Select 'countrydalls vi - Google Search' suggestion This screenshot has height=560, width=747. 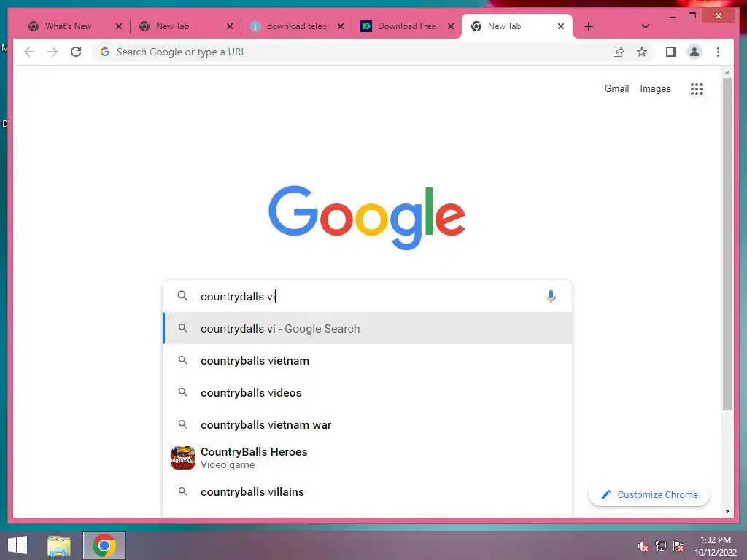point(368,329)
